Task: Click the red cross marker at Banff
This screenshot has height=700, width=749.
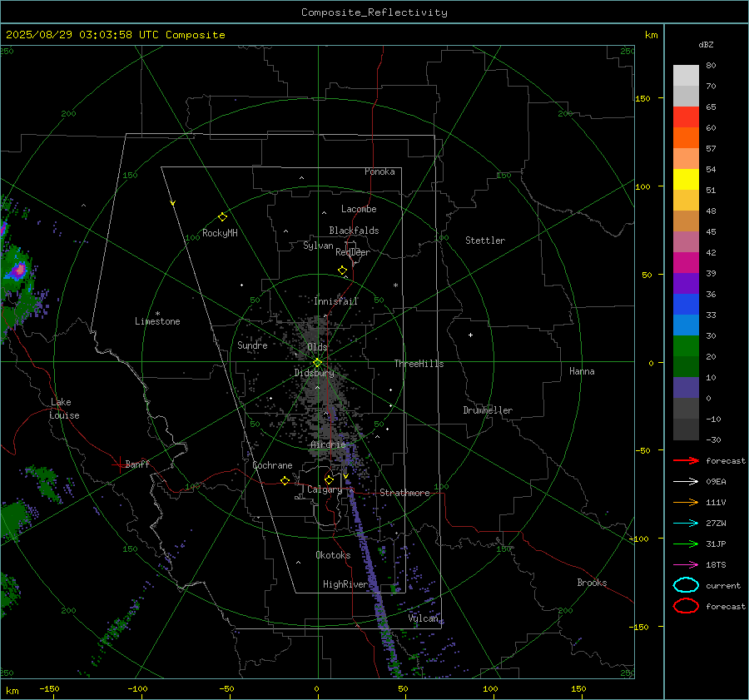Action: [119, 464]
